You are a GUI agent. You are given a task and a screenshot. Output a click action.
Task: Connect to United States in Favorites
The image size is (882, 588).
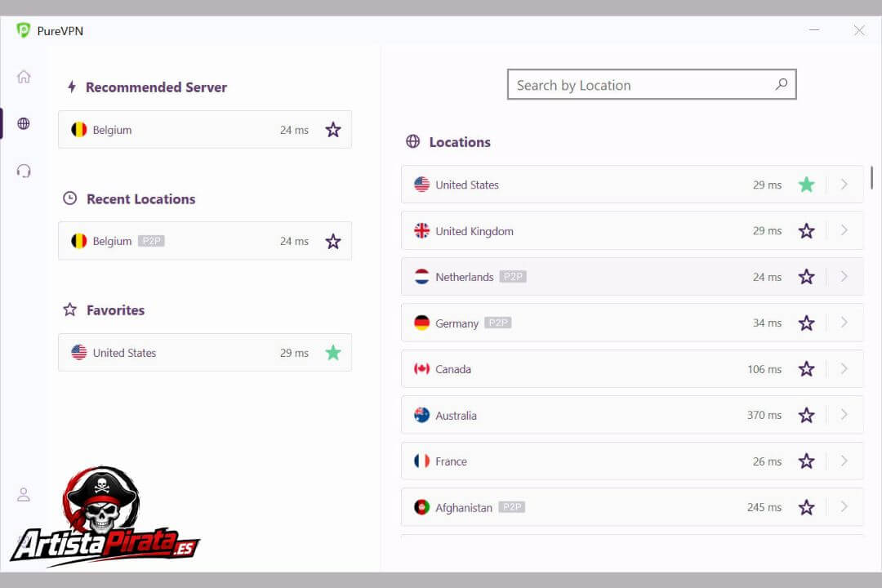(205, 353)
